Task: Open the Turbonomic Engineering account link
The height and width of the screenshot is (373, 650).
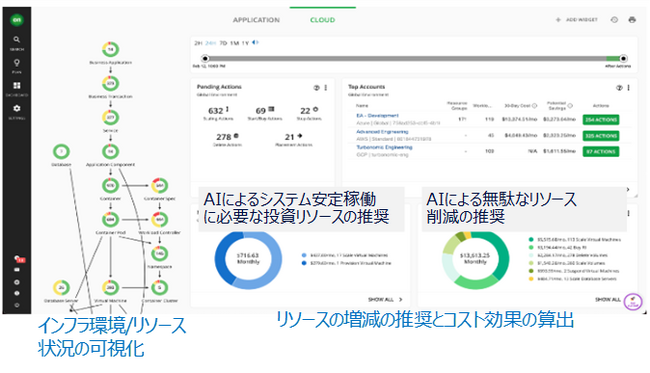Action: click(384, 147)
